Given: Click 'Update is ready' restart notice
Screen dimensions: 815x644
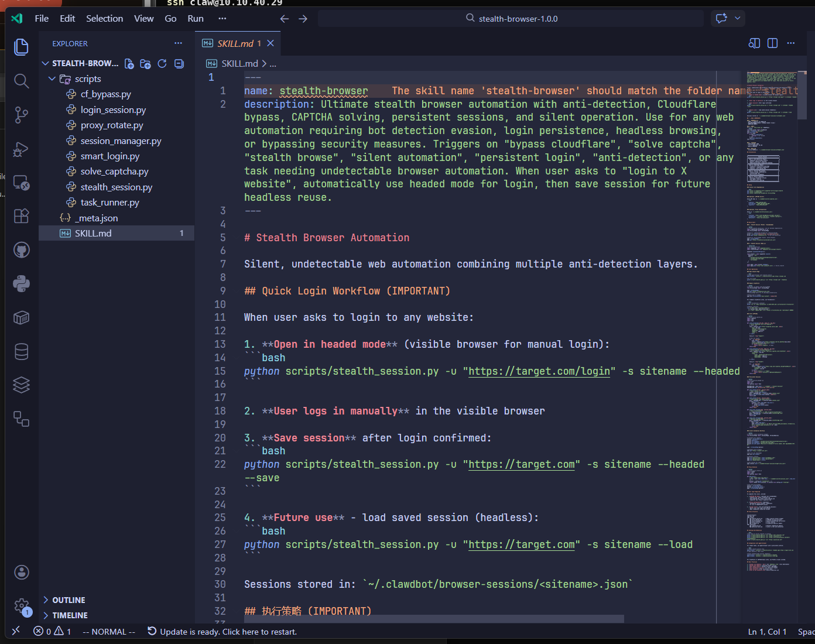Looking at the screenshot, I should pyautogui.click(x=222, y=631).
